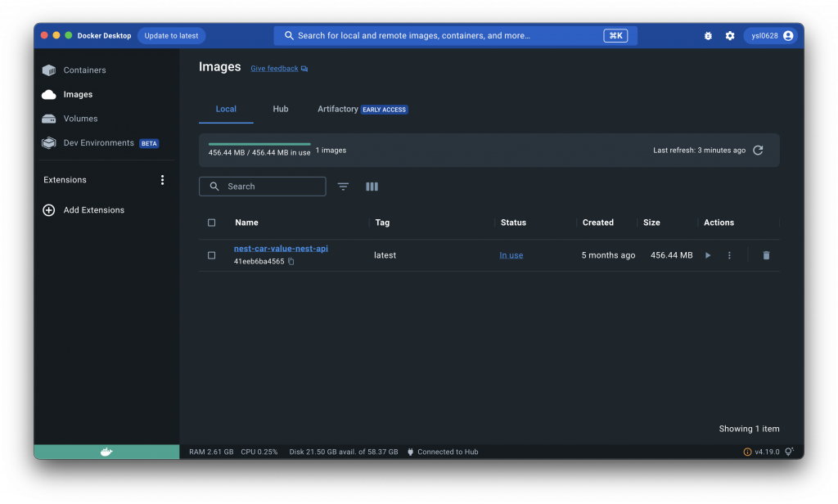Open the Give feedback link
838x504 pixels.
(x=279, y=69)
